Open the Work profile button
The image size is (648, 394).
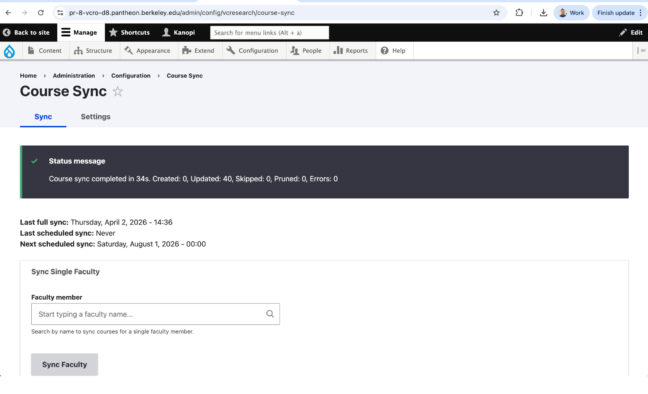pyautogui.click(x=571, y=13)
